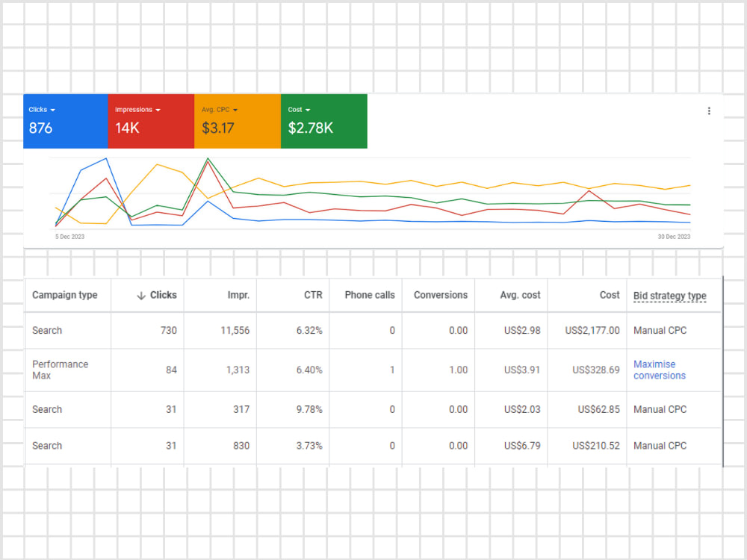This screenshot has height=560, width=747.
Task: Sort table by Phone calls column
Action: pos(370,295)
